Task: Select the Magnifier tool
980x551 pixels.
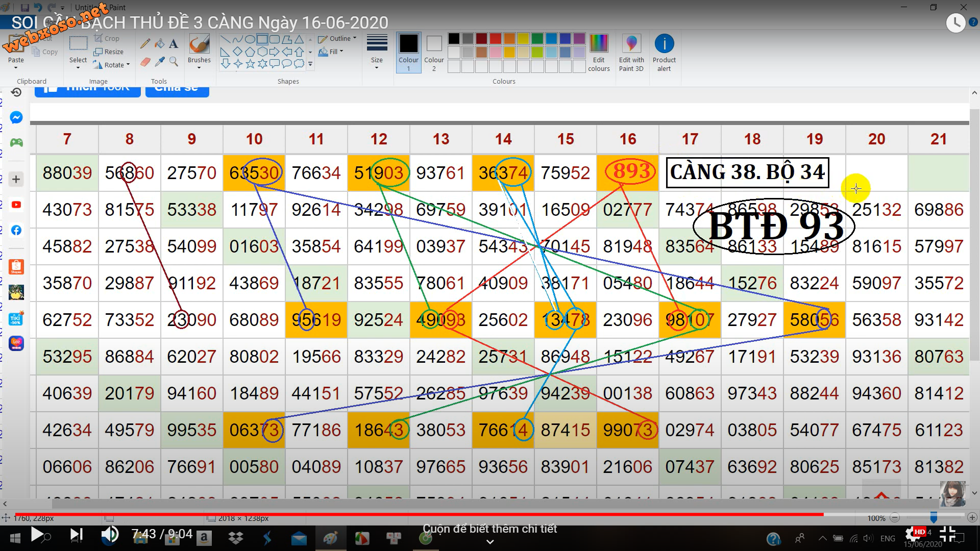Action: pyautogui.click(x=174, y=62)
